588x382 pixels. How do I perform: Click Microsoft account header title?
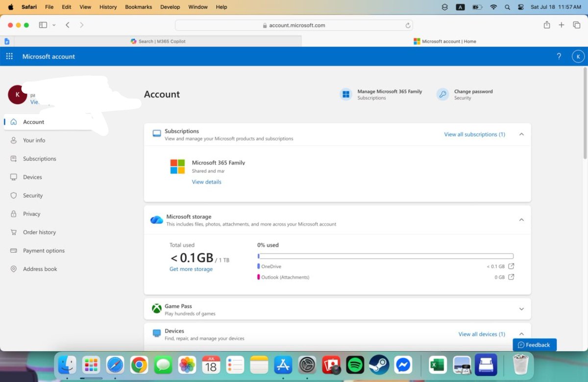49,56
